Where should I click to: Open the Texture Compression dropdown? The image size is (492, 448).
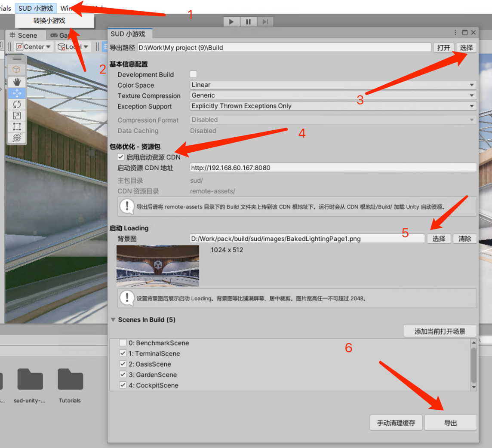click(x=333, y=95)
